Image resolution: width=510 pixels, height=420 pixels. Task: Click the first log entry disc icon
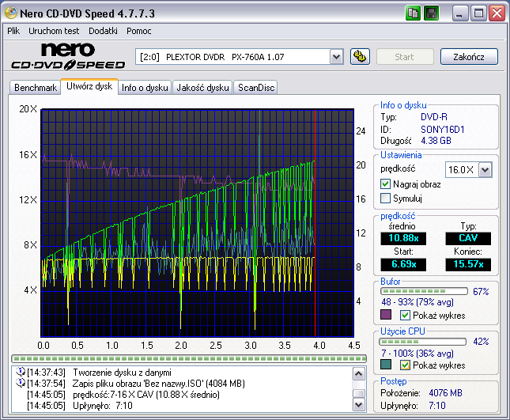pos(21,372)
